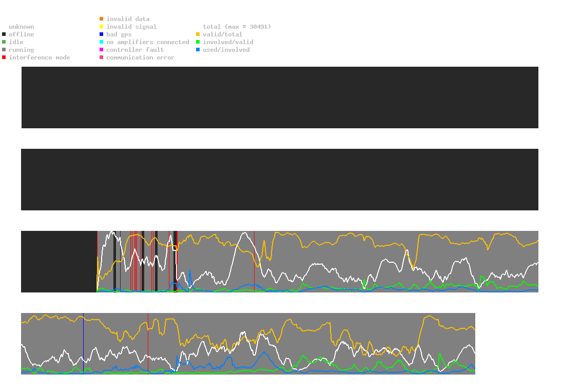Click the black offline legend swatch
The width and height of the screenshot is (562, 392).
4,34
